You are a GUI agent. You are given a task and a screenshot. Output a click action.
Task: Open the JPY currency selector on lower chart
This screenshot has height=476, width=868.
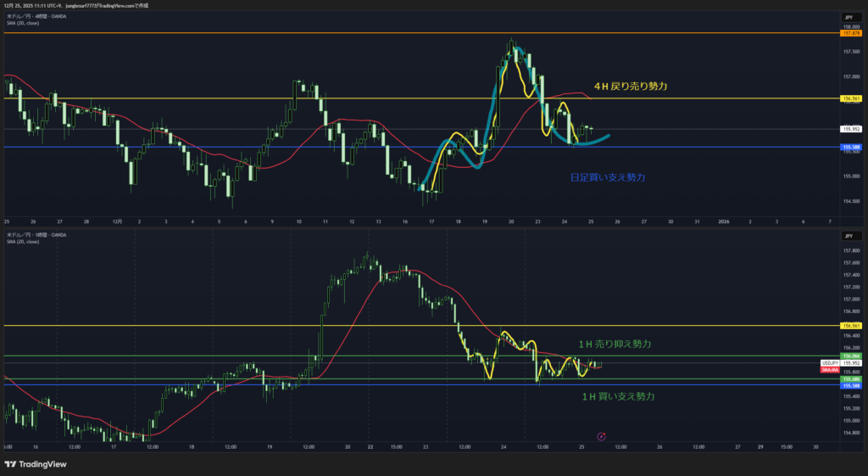click(x=847, y=235)
